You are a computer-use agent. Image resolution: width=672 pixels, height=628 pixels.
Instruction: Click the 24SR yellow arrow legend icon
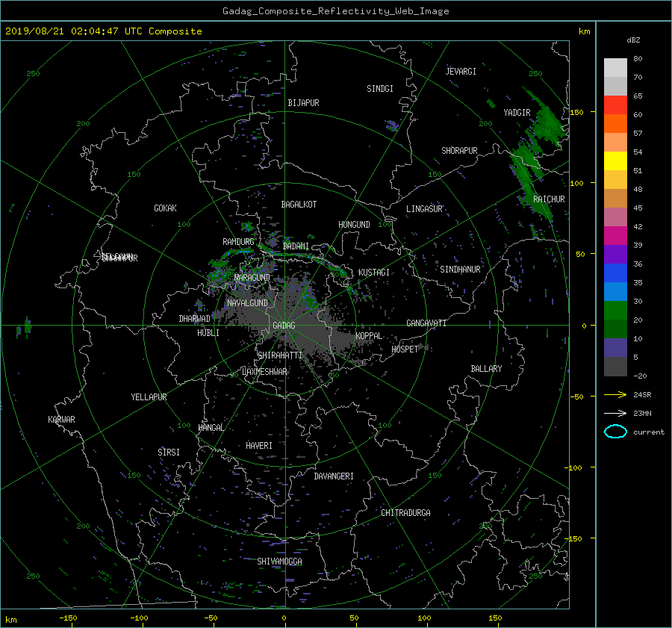coord(615,394)
